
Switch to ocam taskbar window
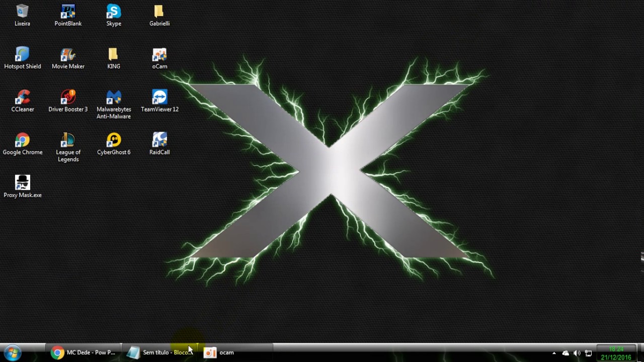[235, 352]
